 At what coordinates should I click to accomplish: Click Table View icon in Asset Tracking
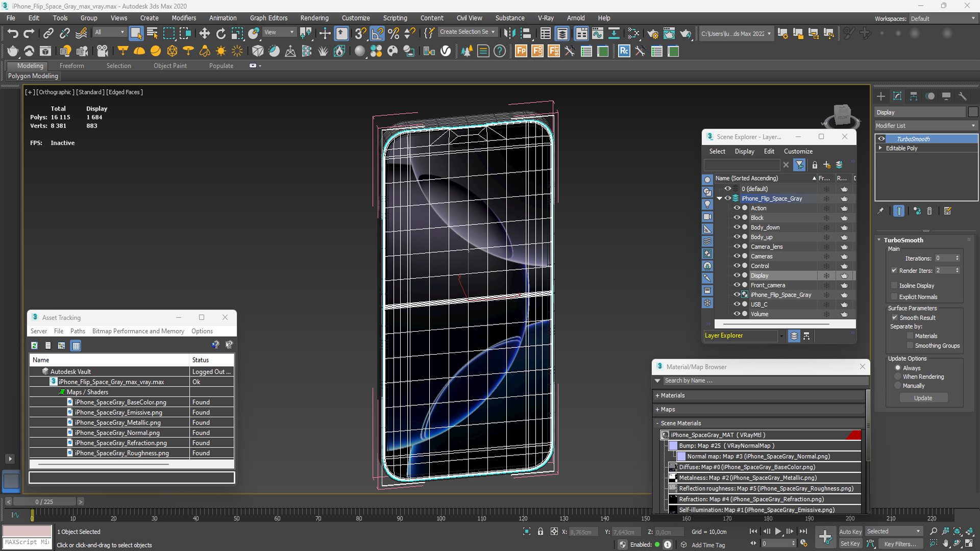tap(76, 345)
